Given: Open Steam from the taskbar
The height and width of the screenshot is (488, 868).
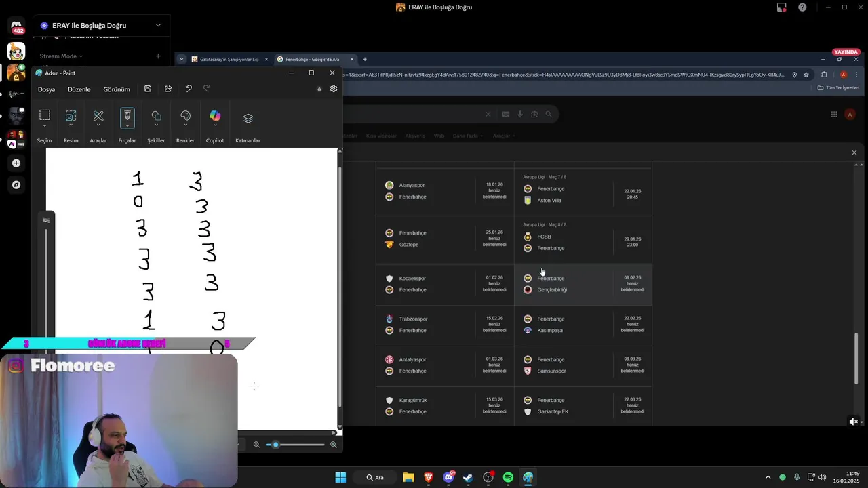Looking at the screenshot, I should (468, 477).
